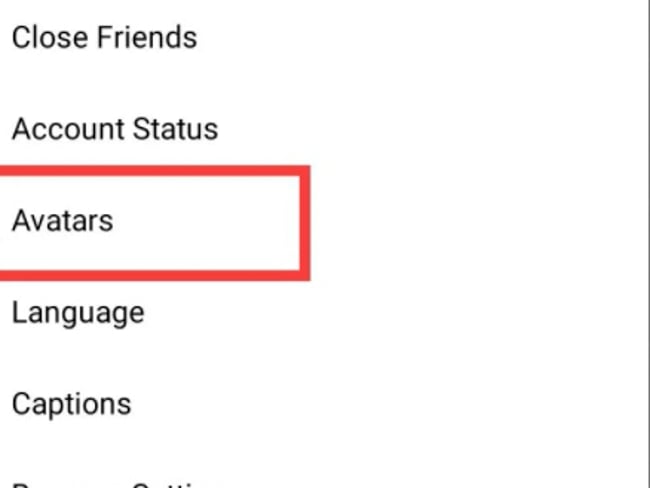This screenshot has height=488, width=650.
Task: Pick Captions from the settings list
Action: click(71, 404)
